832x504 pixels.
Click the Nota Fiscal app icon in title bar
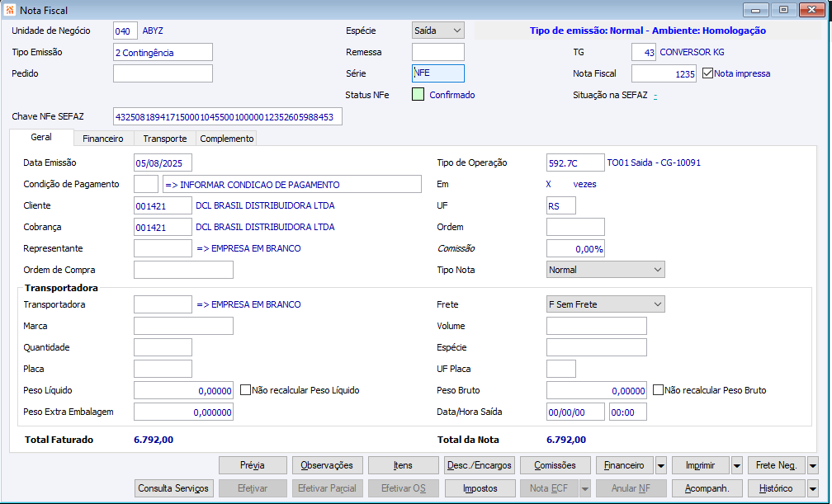tap(10, 10)
